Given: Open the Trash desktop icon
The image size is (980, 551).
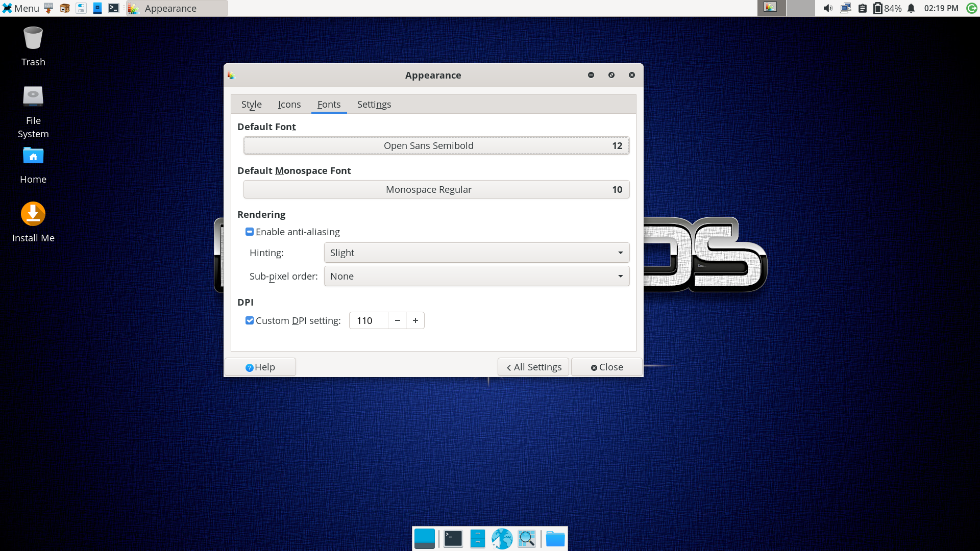Looking at the screenshot, I should 33,46.
